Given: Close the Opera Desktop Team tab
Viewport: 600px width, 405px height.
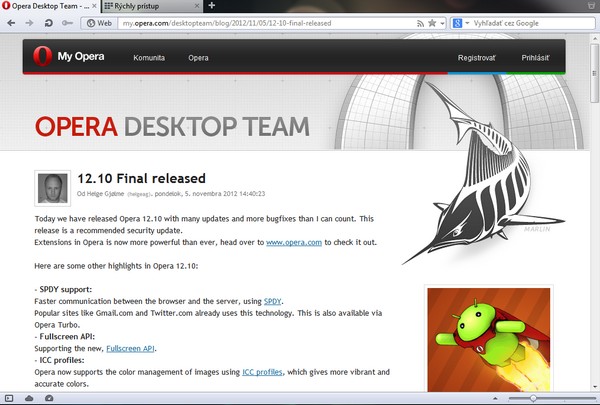Looking at the screenshot, I should pos(94,6).
